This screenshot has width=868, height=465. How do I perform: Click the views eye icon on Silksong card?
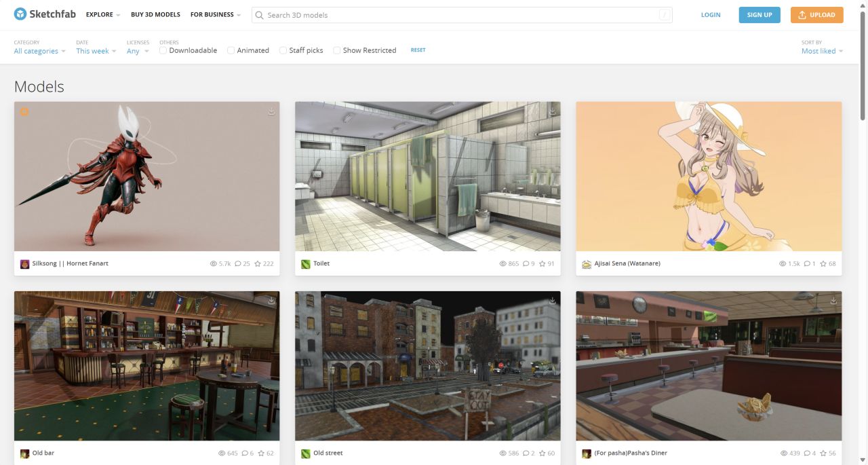pos(214,264)
